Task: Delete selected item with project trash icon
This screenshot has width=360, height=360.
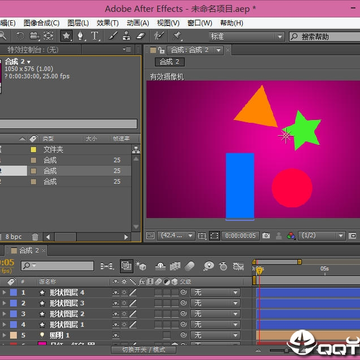Action: [x=35, y=237]
